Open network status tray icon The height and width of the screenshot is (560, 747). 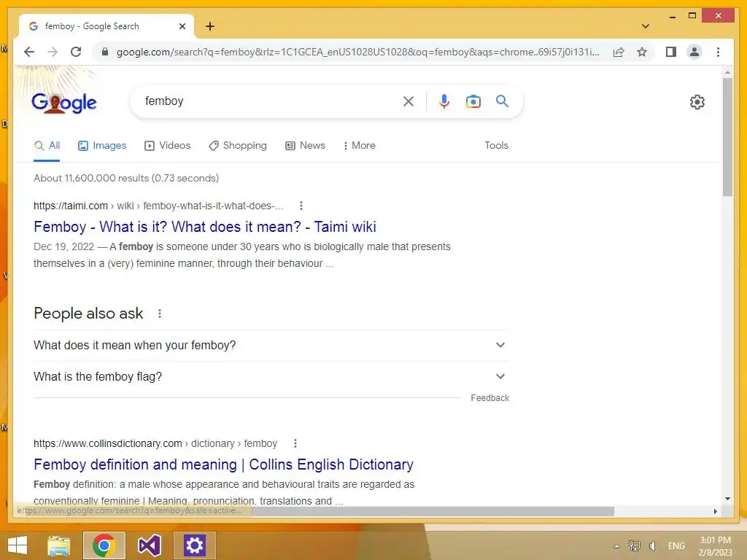634,545
